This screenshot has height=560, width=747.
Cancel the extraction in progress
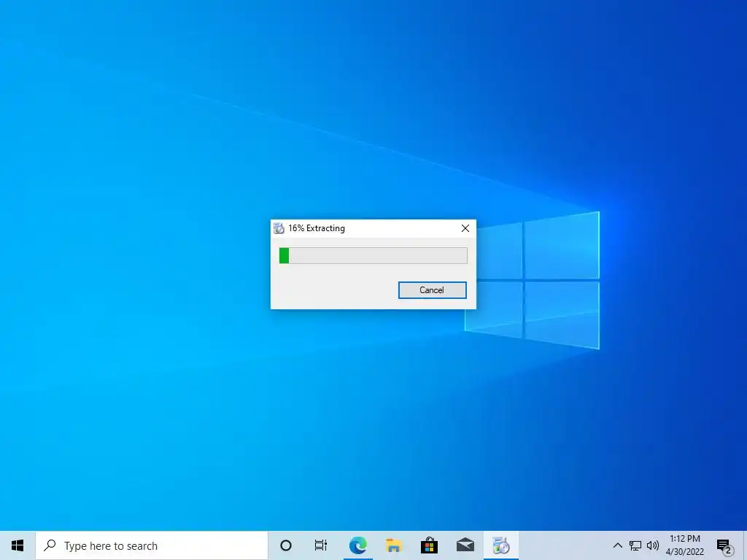[x=432, y=290]
